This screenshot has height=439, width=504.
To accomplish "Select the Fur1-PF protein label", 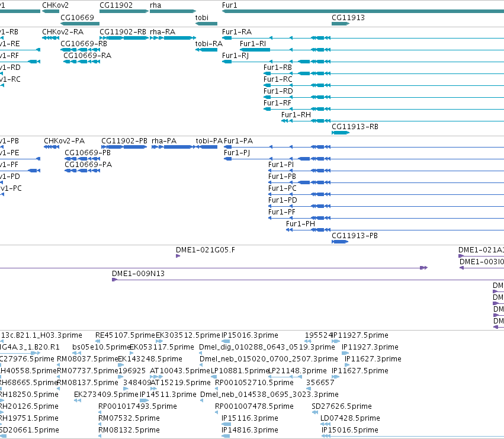I will (x=282, y=212).
